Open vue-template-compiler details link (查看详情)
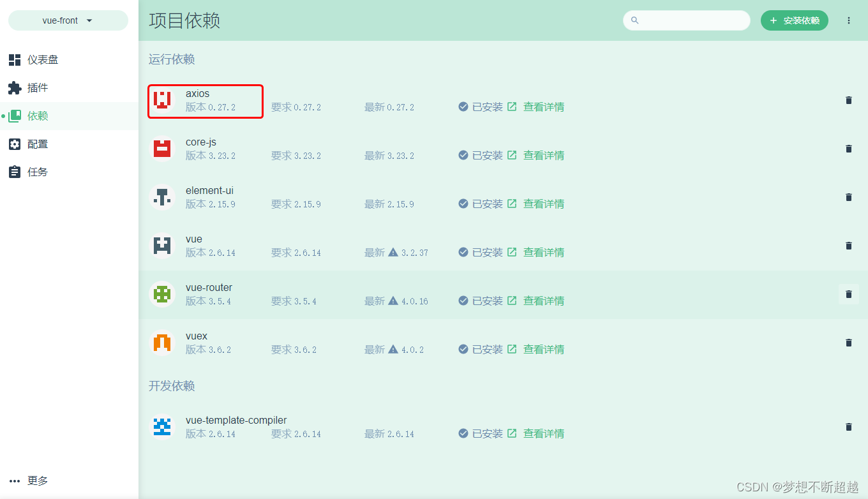868x499 pixels. point(535,434)
